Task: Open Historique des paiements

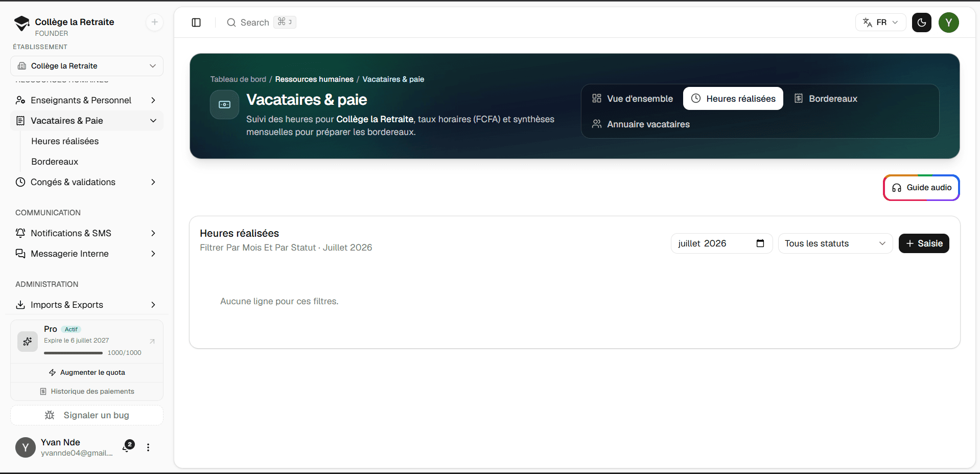Action: point(87,392)
